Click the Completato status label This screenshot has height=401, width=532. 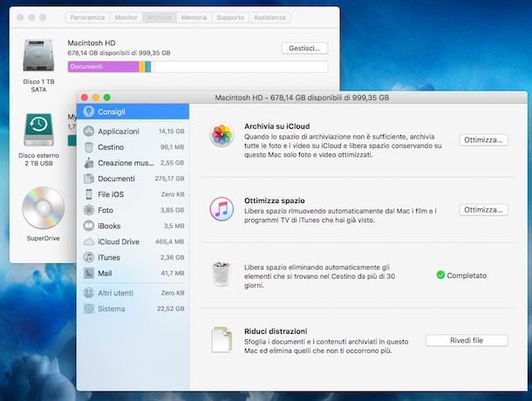click(467, 275)
